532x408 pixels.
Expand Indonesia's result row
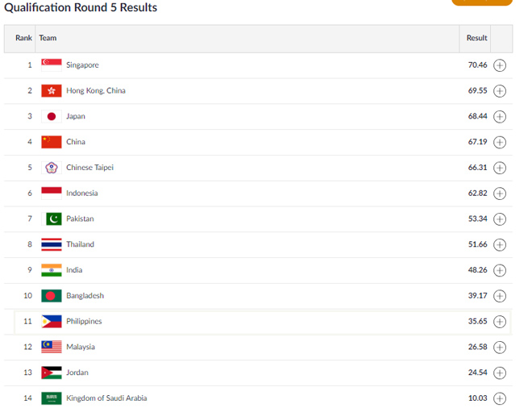pos(500,194)
